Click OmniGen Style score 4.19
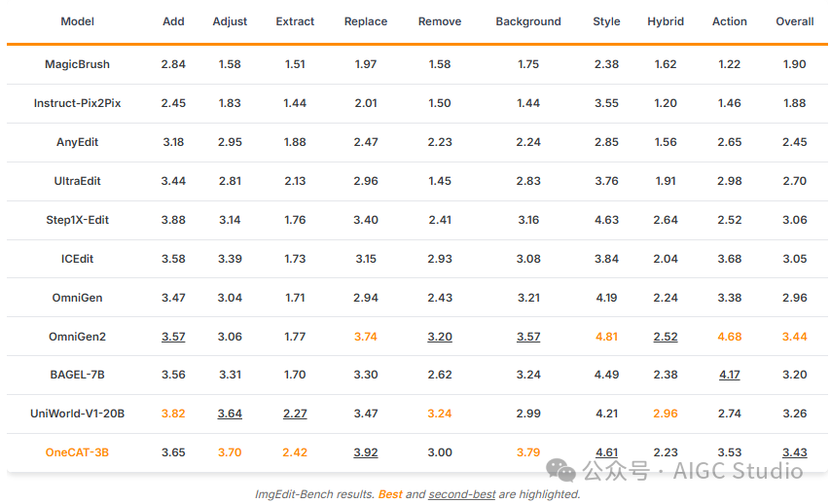This screenshot has width=830, height=504. [x=606, y=298]
